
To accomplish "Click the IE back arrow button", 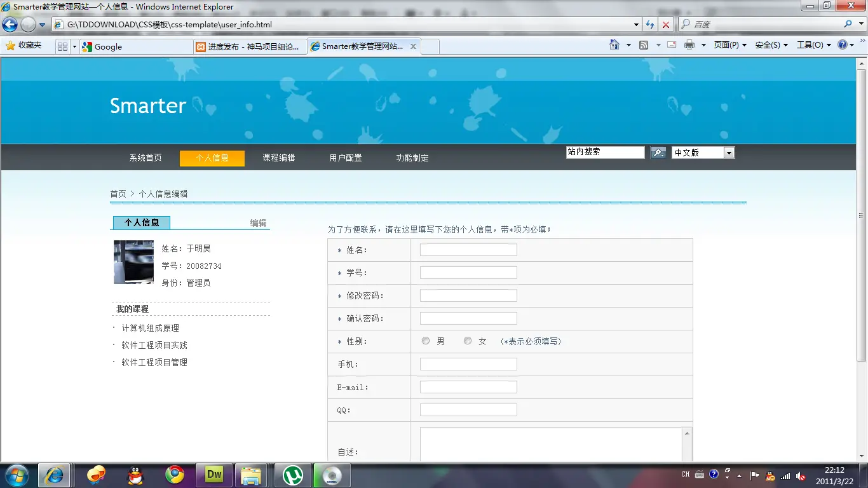I will click(10, 25).
